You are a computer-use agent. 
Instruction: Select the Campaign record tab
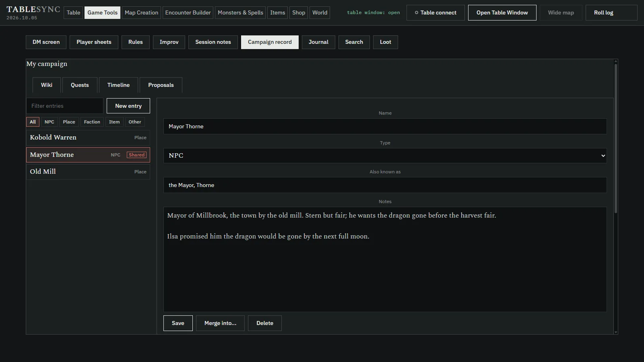click(x=270, y=42)
